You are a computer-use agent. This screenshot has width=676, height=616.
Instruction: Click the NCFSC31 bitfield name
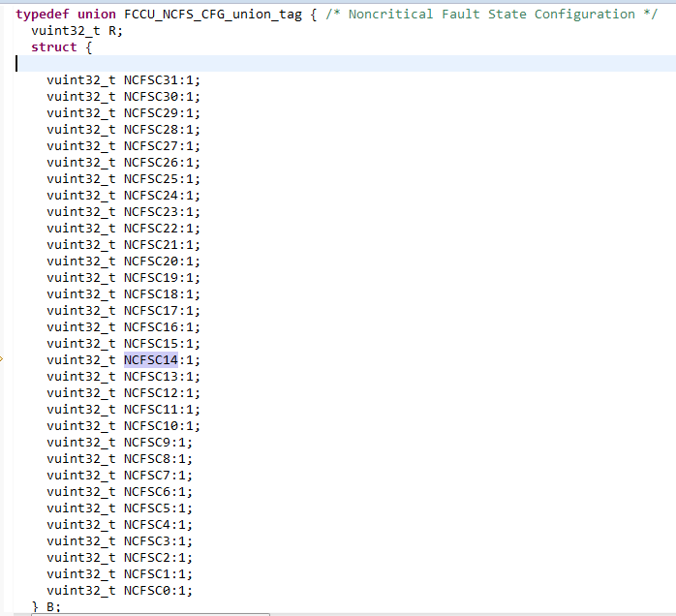[x=151, y=80]
